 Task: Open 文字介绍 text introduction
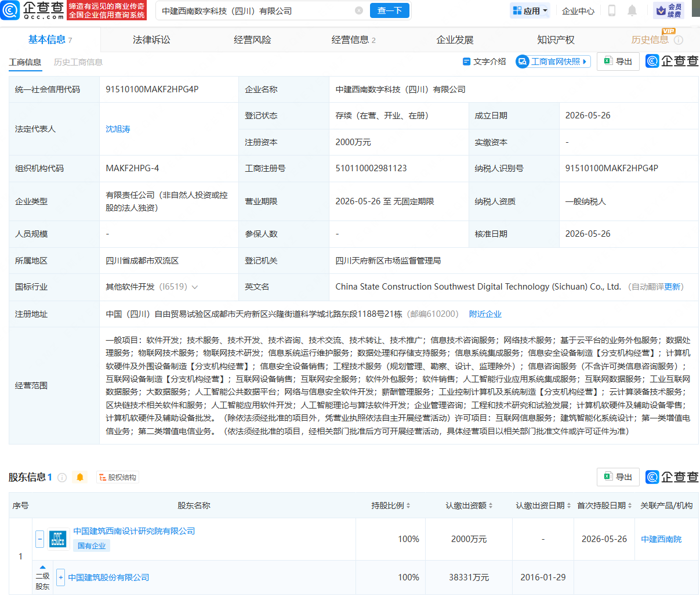click(484, 62)
